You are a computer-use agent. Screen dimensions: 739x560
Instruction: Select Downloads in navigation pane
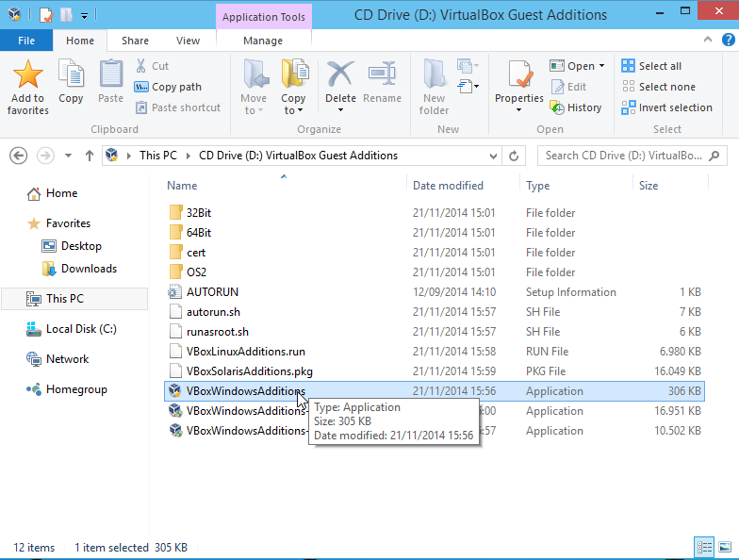pyautogui.click(x=79, y=269)
